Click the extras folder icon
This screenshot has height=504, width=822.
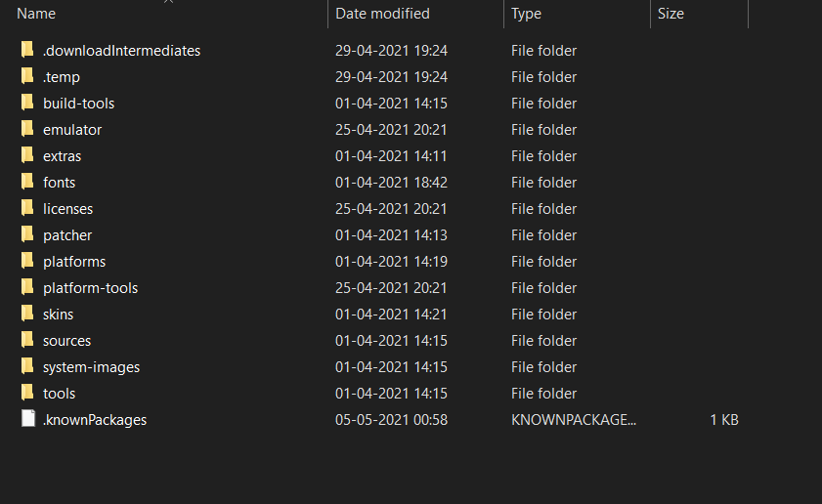[x=27, y=155]
